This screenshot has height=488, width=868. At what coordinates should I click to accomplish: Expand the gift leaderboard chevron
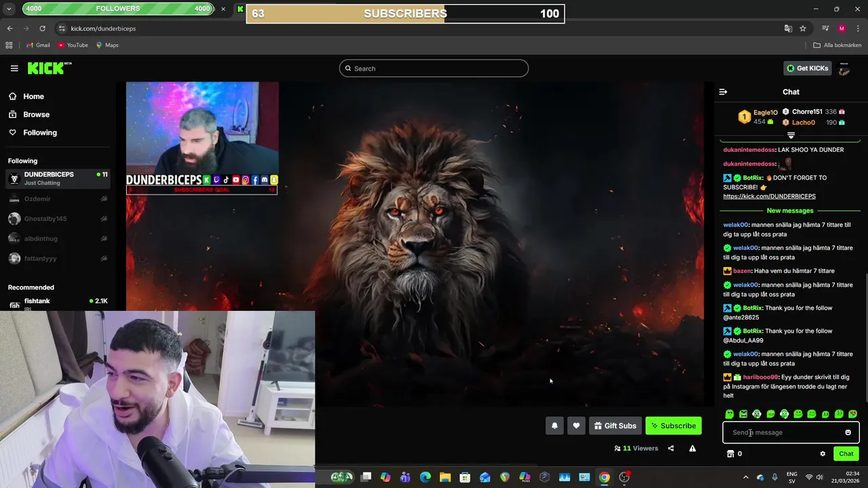pos(791,136)
